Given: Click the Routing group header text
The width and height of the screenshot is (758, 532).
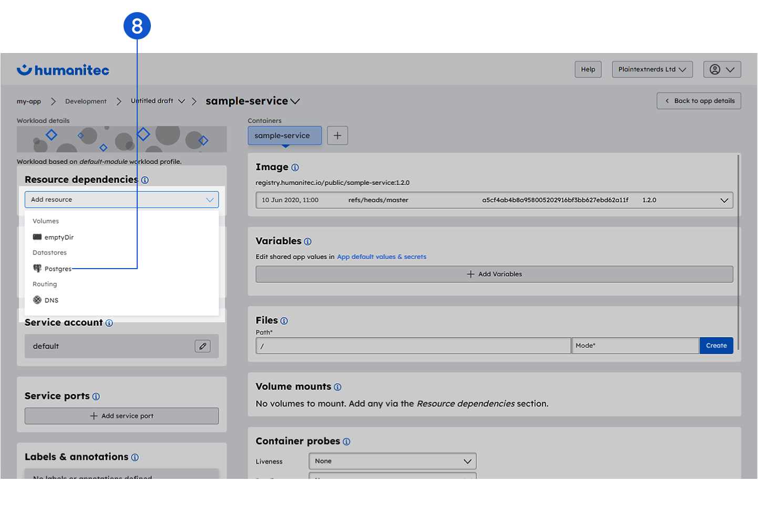Looking at the screenshot, I should (x=45, y=284).
